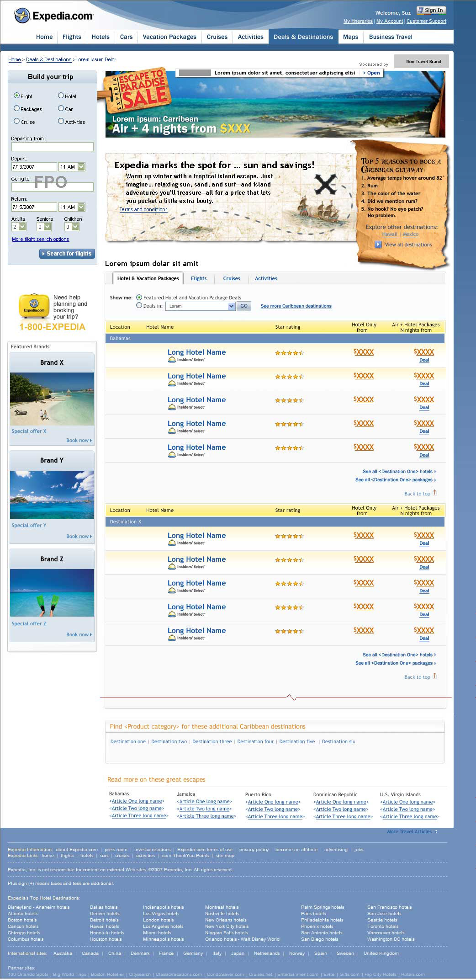
Task: Click the yellow Expedia suitcase help icon
Action: (x=34, y=306)
